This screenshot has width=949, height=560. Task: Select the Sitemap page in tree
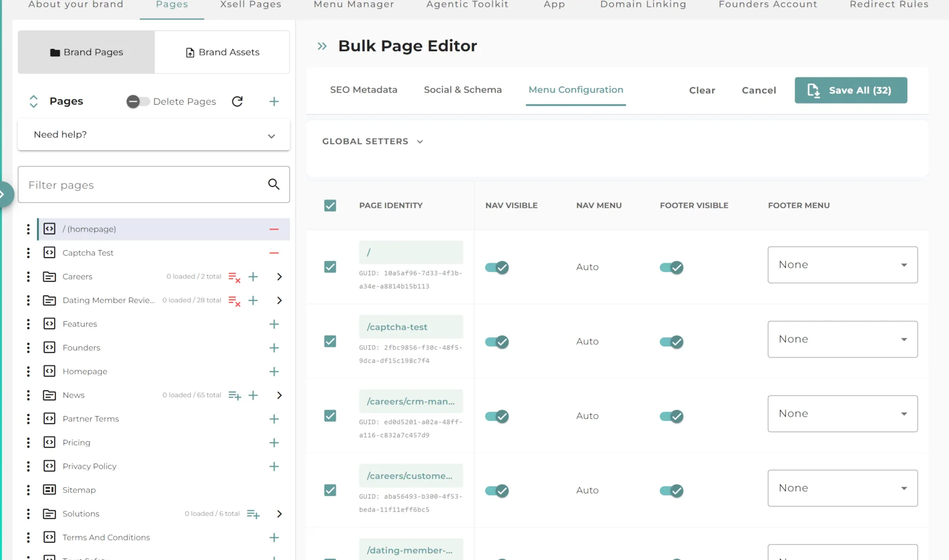tap(79, 490)
